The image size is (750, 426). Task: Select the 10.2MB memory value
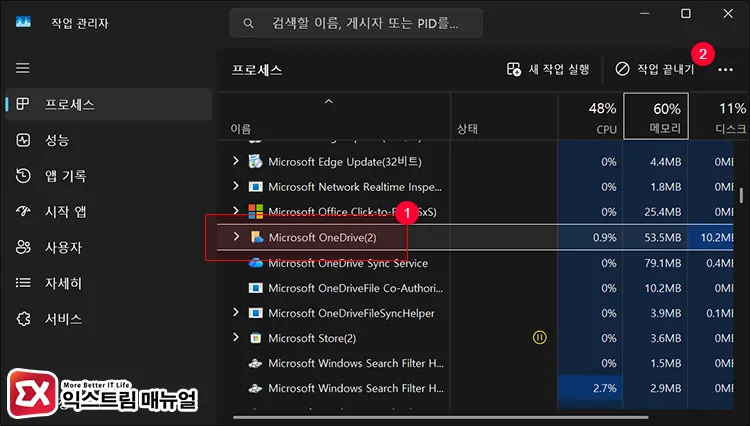coord(662,288)
